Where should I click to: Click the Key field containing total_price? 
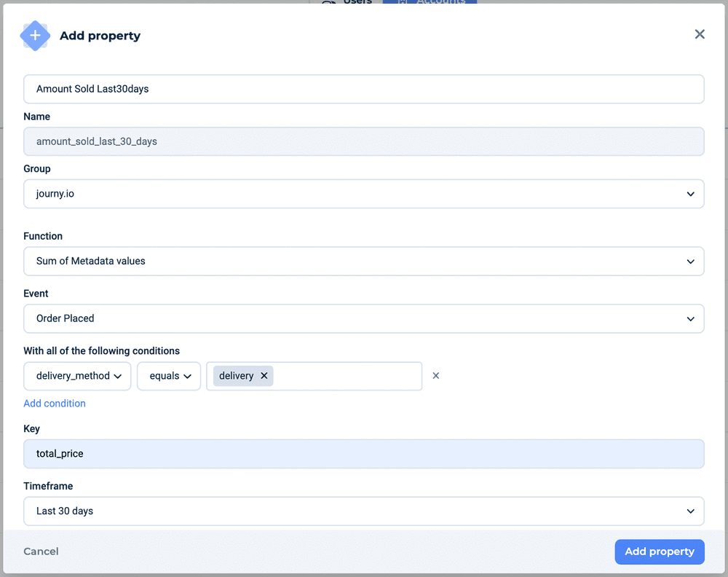point(364,453)
